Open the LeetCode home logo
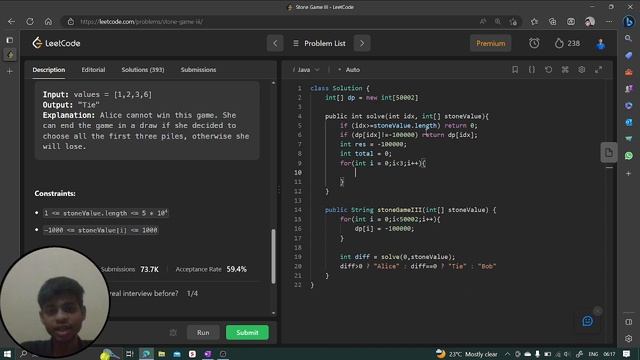Screen dimensions: 640x360 (x=56, y=43)
